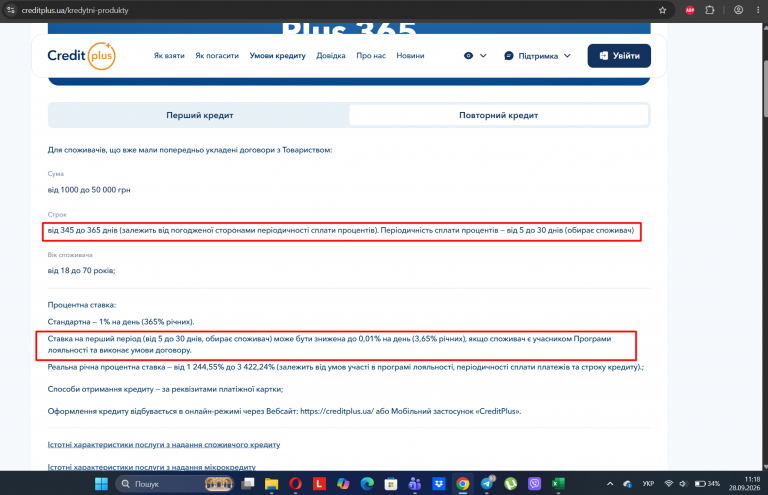Open the Новини menu item
The height and width of the screenshot is (495, 768).
(x=410, y=56)
